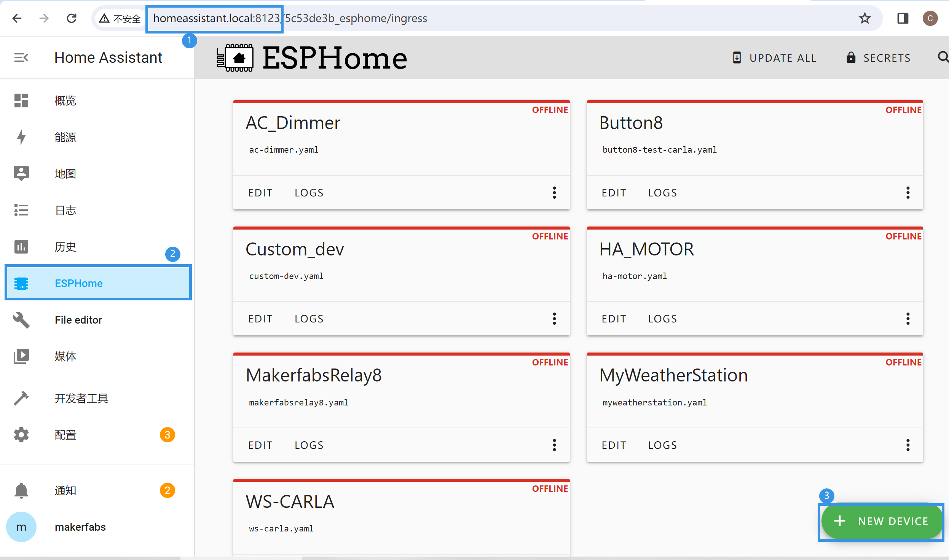Click the not-secure warning icon in address bar

104,18
